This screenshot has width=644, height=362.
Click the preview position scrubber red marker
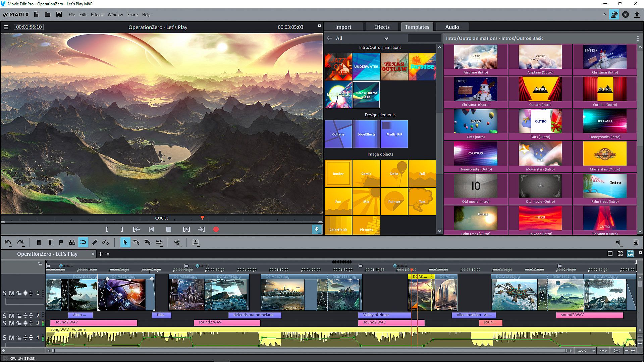(x=202, y=218)
